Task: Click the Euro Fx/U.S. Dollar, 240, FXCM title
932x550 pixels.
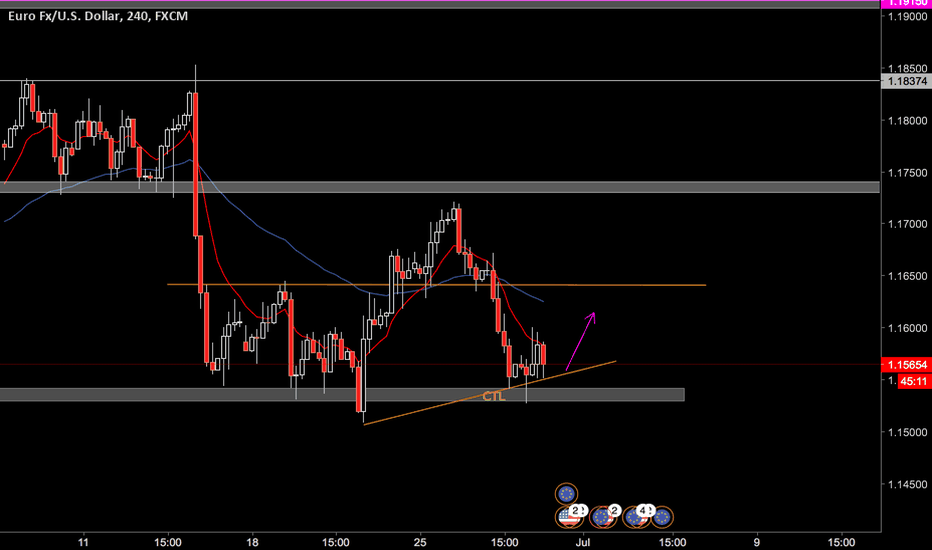Action: point(97,16)
